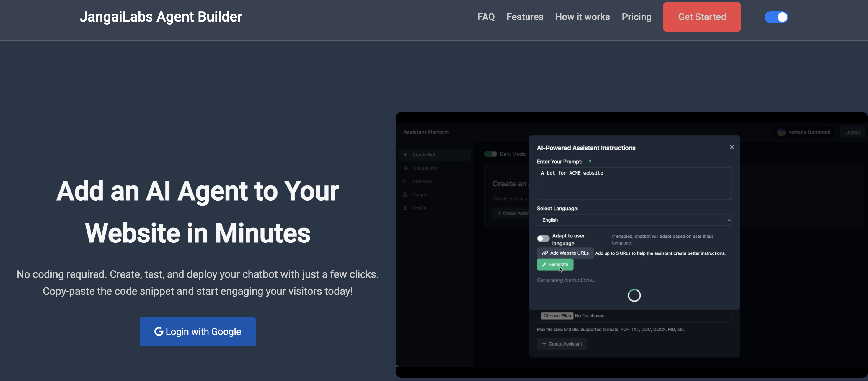Click the Manage Bot gear icon
Image resolution: width=868 pixels, height=381 pixels.
point(406,168)
